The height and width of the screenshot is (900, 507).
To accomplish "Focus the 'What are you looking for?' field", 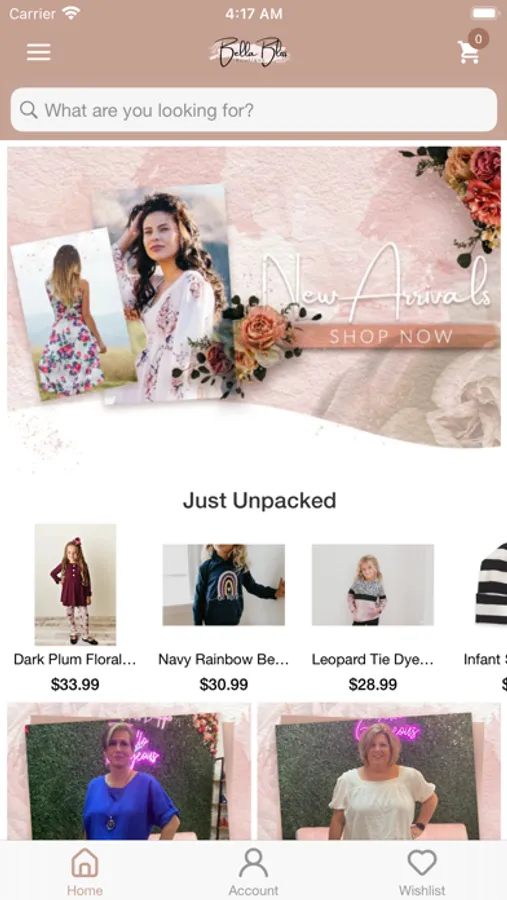I will pyautogui.click(x=254, y=110).
